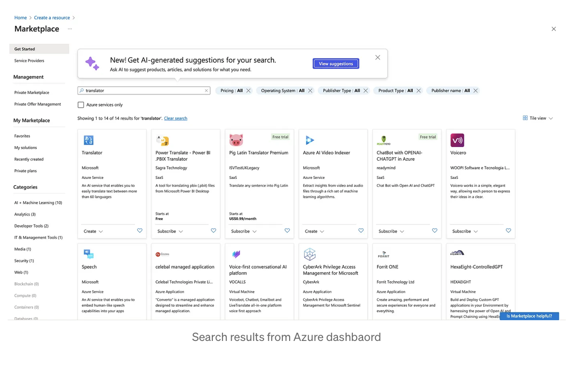Click the Voicero purple logo icon

pos(457,140)
